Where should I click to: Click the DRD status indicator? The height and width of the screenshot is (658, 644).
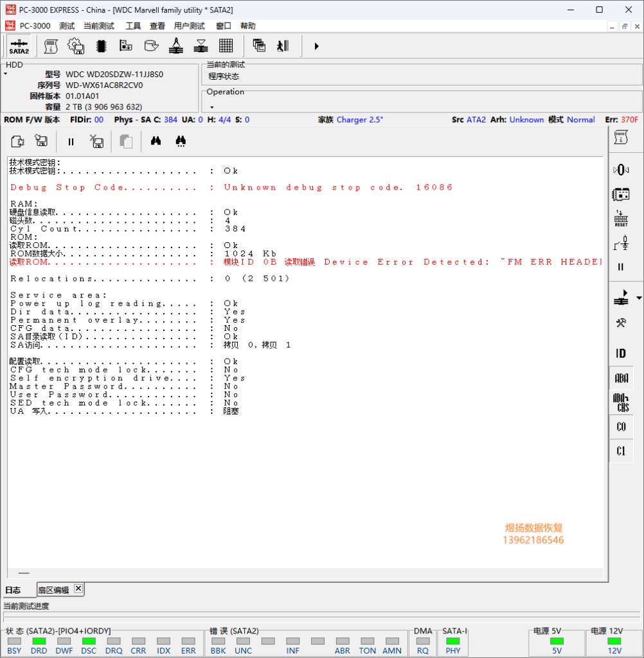[x=39, y=641]
